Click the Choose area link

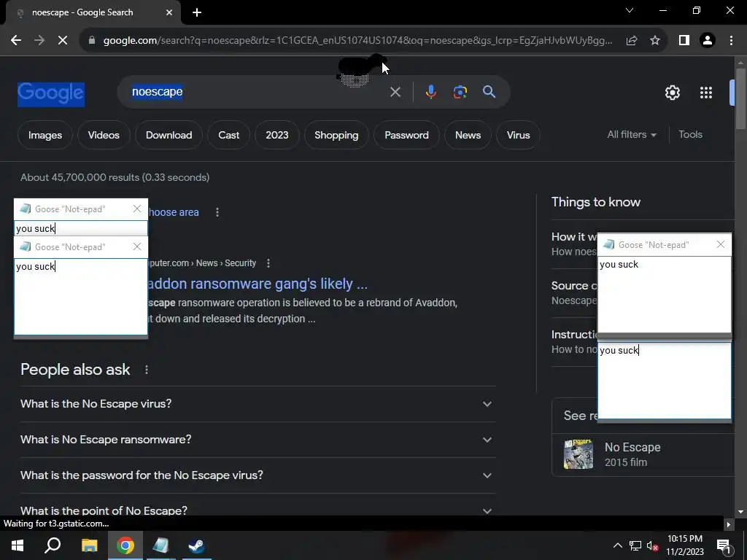[x=174, y=212]
